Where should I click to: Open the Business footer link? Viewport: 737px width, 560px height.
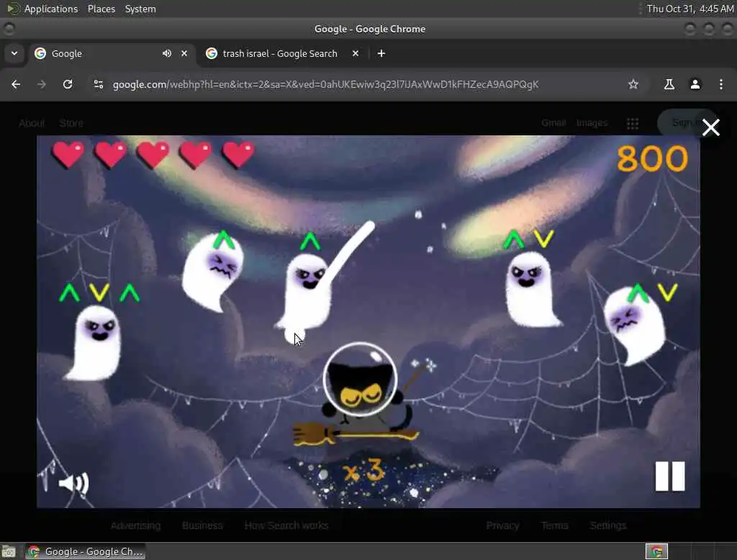pos(202,525)
